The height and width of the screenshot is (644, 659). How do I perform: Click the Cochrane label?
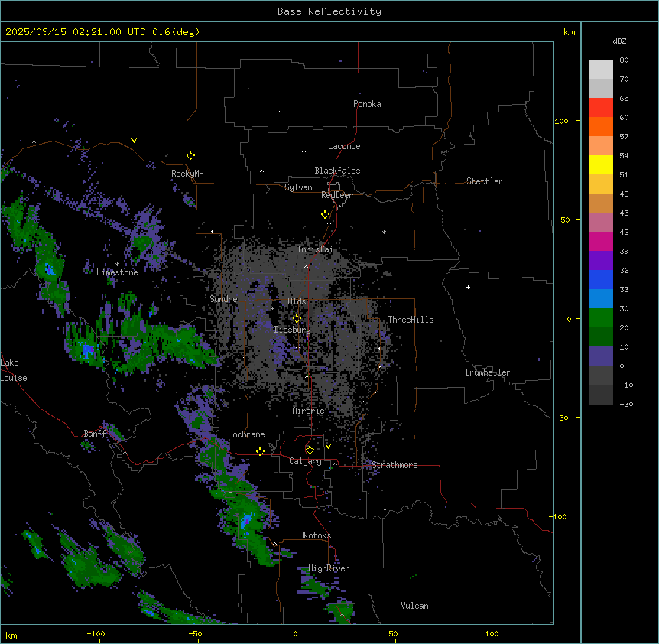pos(246,434)
